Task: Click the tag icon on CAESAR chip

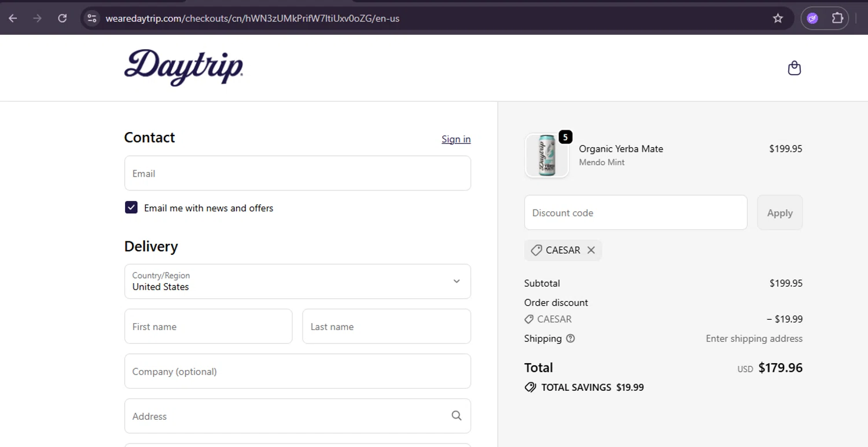Action: pos(536,250)
